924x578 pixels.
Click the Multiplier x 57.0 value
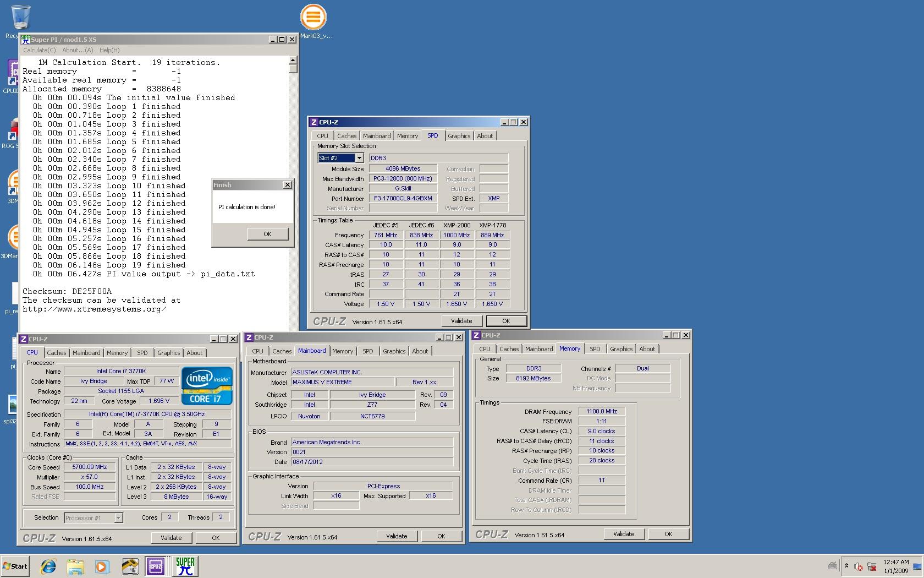click(90, 477)
